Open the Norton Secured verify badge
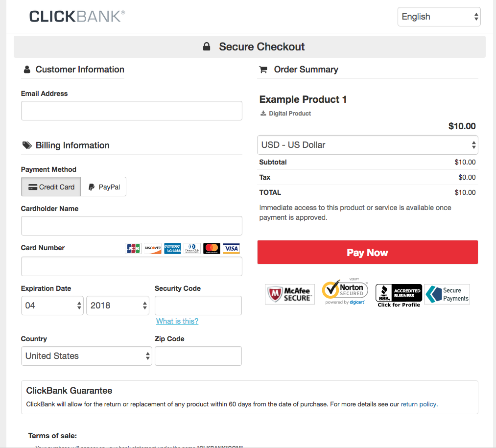496x448 pixels. [345, 292]
